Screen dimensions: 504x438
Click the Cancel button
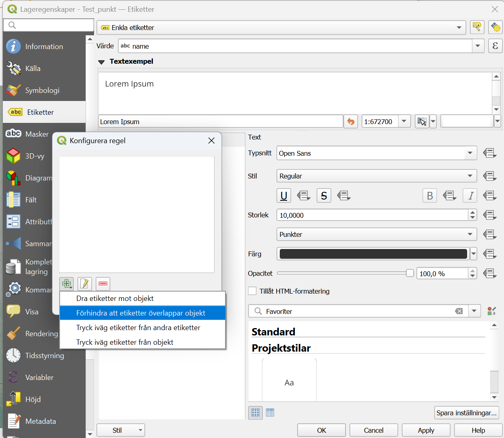[374, 430]
